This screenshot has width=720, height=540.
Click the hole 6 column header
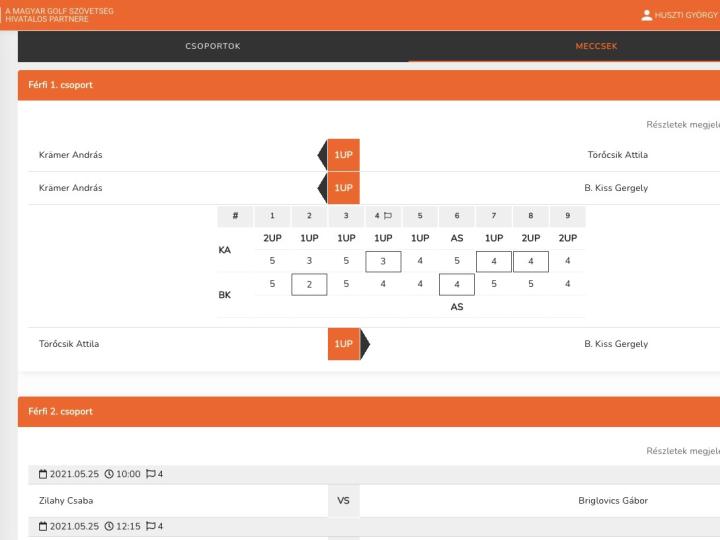point(457,216)
